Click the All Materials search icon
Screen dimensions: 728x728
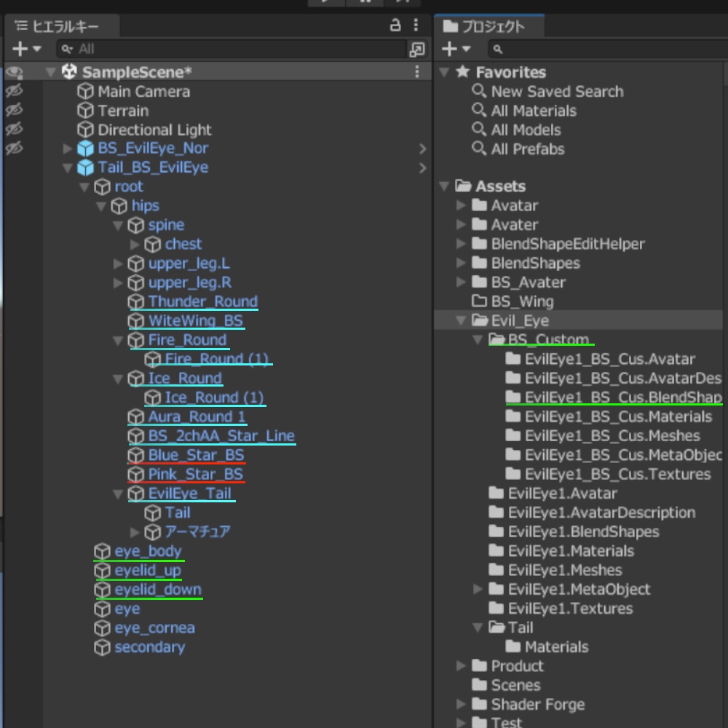(479, 110)
